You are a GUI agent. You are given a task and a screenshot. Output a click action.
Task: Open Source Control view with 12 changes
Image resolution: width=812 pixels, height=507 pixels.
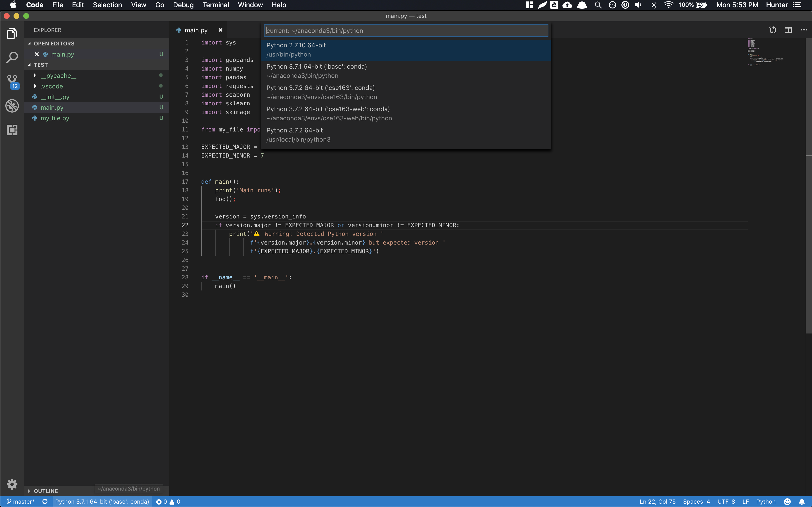12,82
